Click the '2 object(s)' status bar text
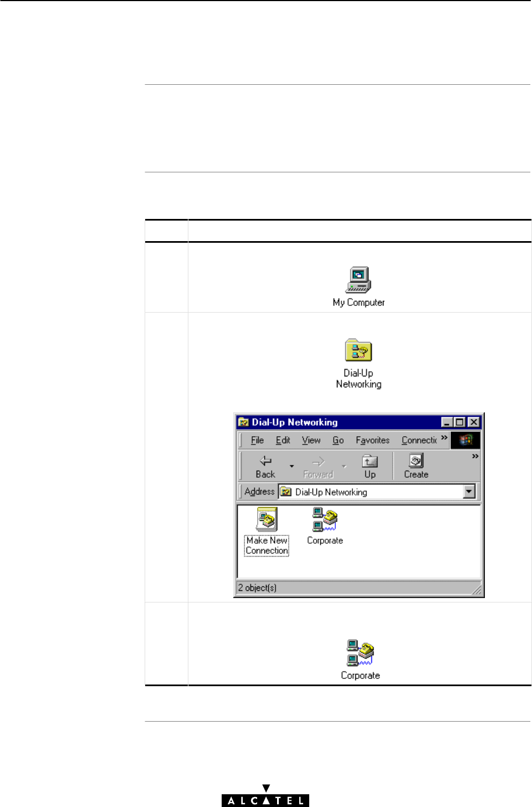This screenshot has width=532, height=807. pyautogui.click(x=257, y=588)
